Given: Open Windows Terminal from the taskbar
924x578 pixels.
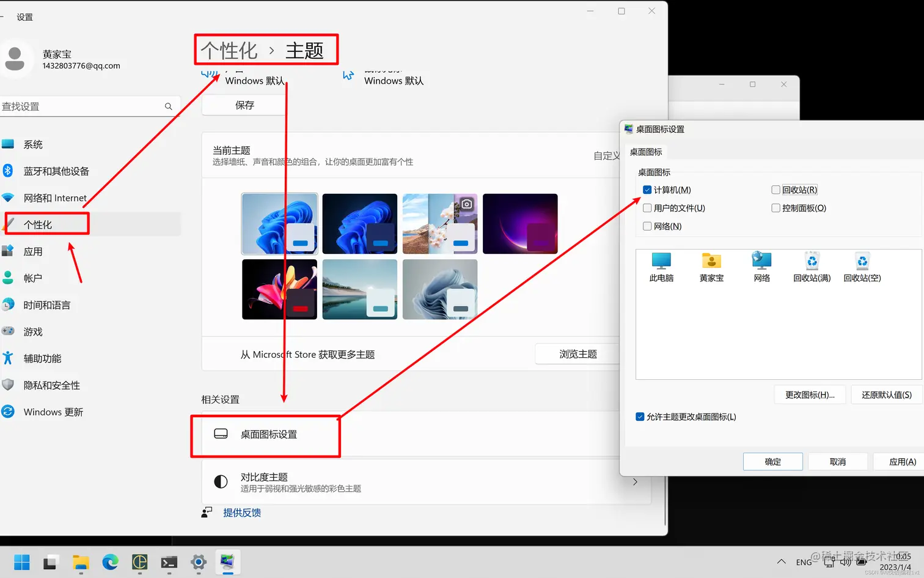Looking at the screenshot, I should coord(169,562).
